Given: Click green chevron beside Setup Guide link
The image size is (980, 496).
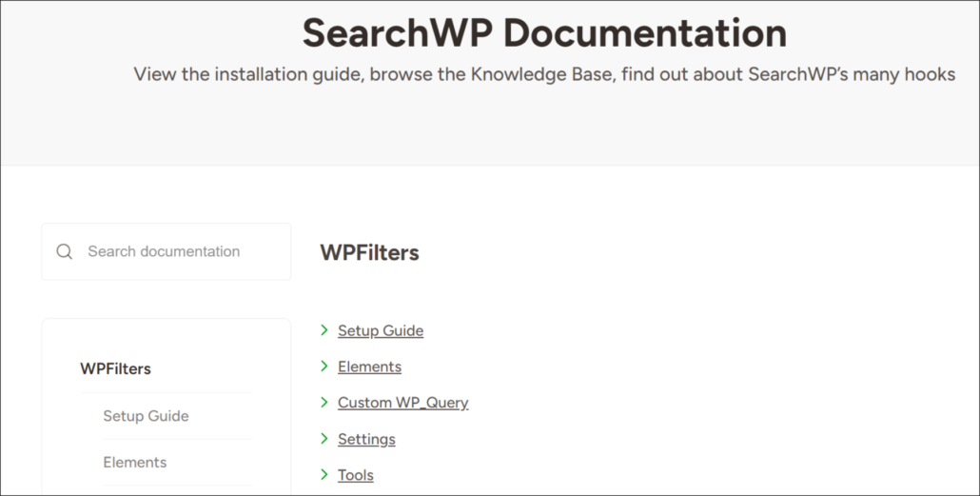Looking at the screenshot, I should click(x=324, y=329).
